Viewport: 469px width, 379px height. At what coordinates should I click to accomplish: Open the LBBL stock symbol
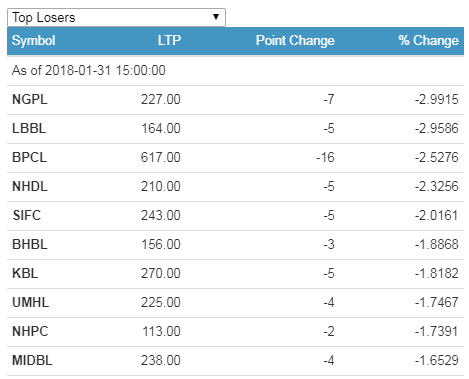[29, 128]
